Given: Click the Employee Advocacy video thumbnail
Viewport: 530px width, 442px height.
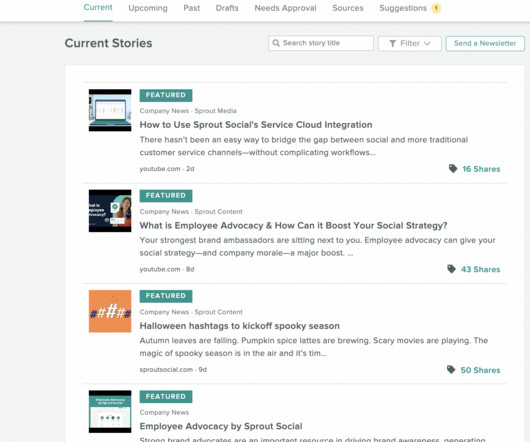Looking at the screenshot, I should 110,211.
